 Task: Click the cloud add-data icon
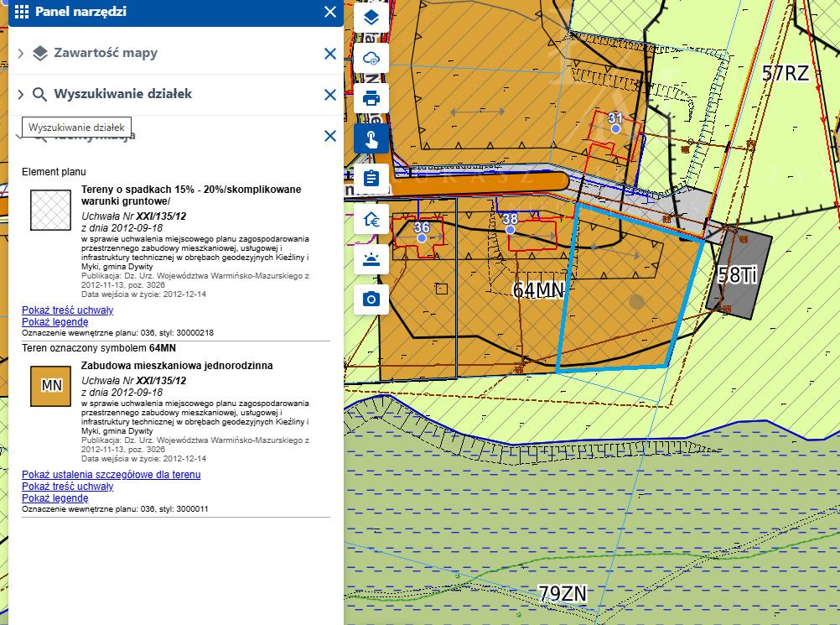371,59
